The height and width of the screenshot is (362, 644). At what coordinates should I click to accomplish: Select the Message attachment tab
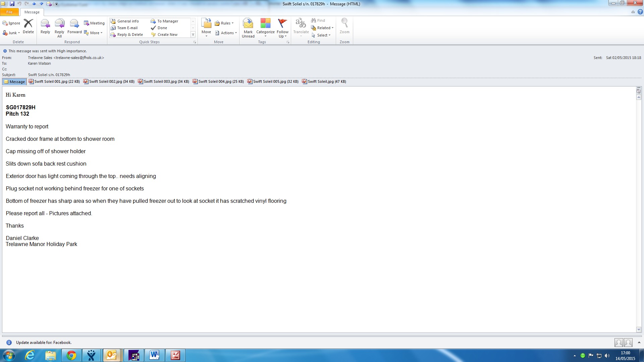click(14, 82)
